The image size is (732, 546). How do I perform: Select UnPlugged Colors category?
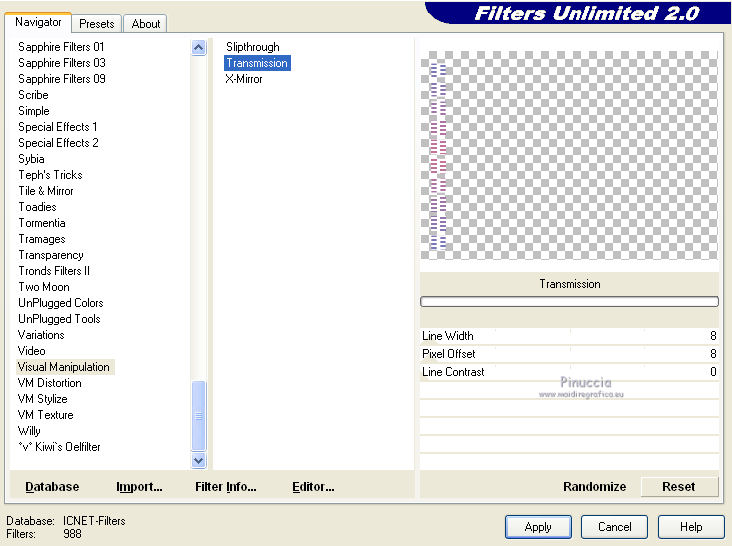coord(61,302)
